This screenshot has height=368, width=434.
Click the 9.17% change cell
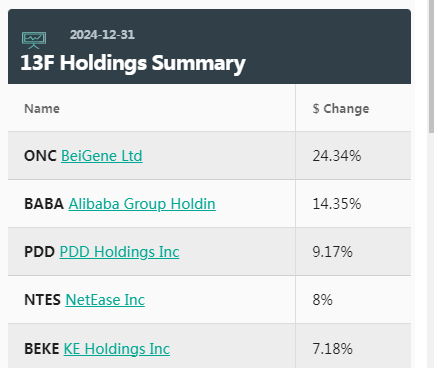click(x=332, y=252)
